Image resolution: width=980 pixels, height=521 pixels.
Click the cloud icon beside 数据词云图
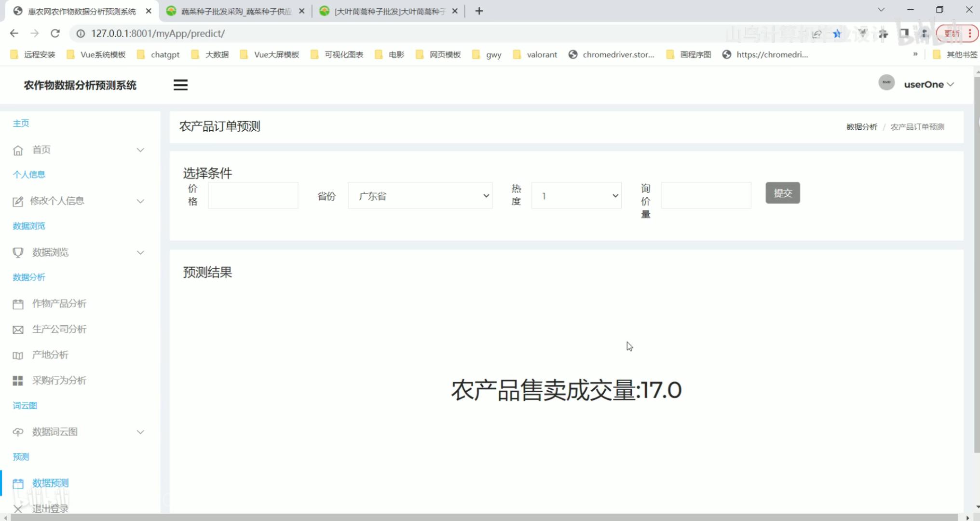pyautogui.click(x=18, y=432)
